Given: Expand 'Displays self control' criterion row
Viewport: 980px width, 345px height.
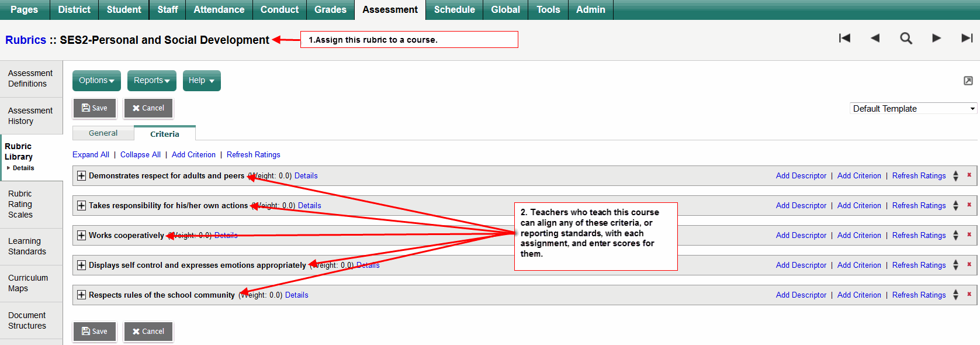Looking at the screenshot, I should [81, 265].
